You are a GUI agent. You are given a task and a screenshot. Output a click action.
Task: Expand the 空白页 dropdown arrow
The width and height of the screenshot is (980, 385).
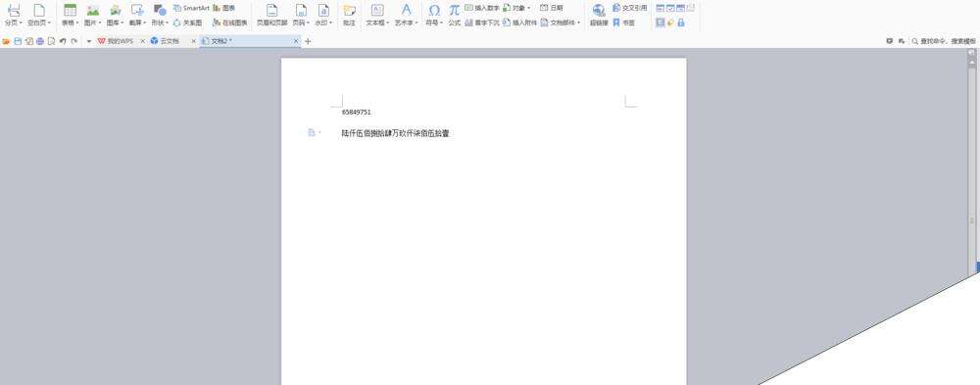tap(50, 24)
